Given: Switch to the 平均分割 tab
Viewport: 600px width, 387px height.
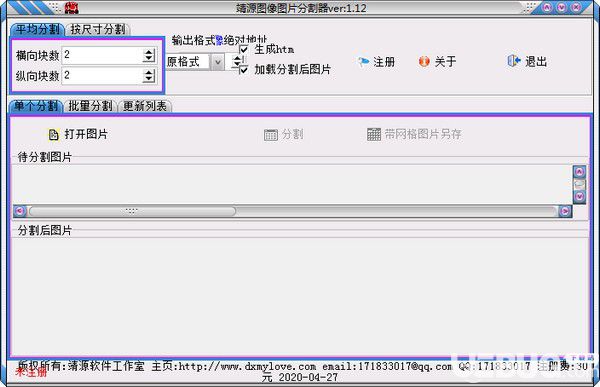Looking at the screenshot, I should click(x=38, y=29).
